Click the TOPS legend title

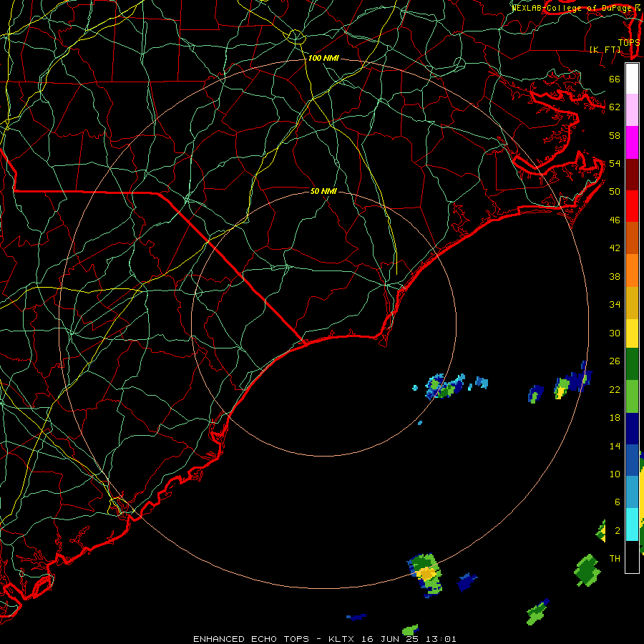click(629, 42)
